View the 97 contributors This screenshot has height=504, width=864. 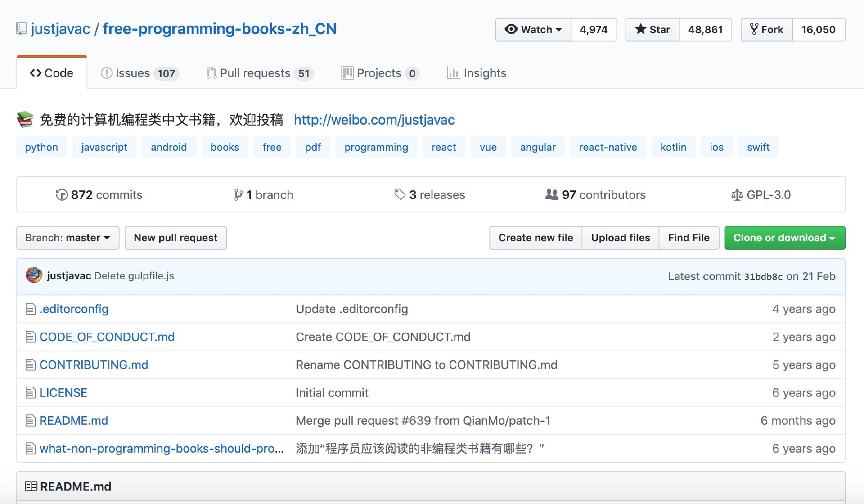[x=595, y=195]
